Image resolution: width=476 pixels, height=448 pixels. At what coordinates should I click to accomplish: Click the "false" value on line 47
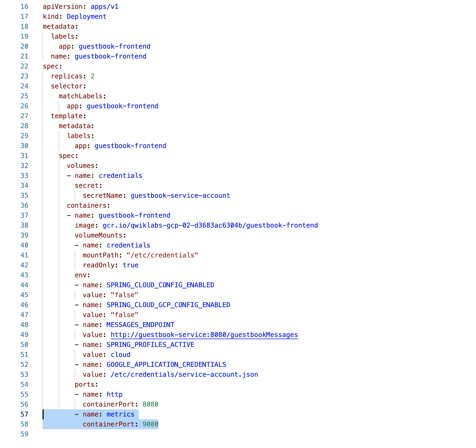[x=125, y=315]
